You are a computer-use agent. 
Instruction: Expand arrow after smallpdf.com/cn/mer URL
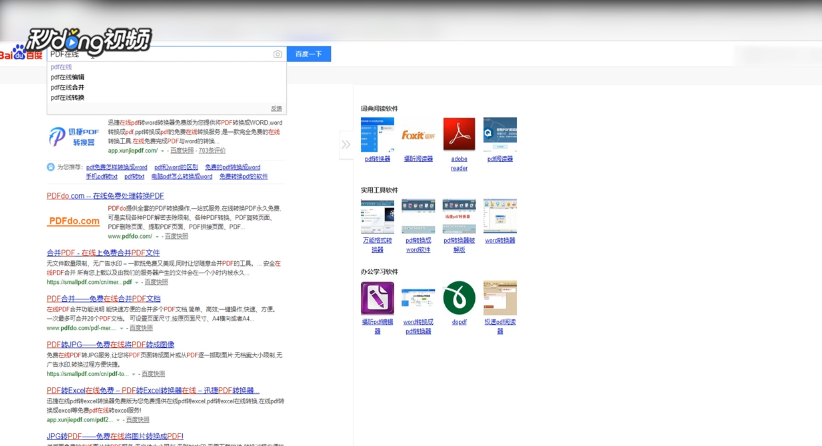pos(137,282)
